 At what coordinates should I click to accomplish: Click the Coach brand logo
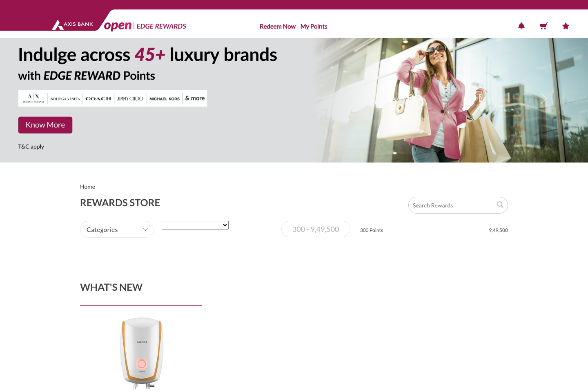point(98,98)
